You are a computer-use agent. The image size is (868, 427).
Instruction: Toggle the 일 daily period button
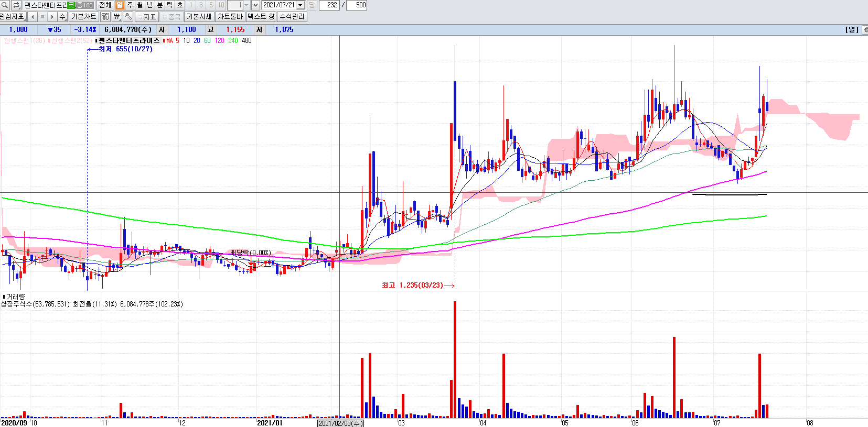click(120, 5)
